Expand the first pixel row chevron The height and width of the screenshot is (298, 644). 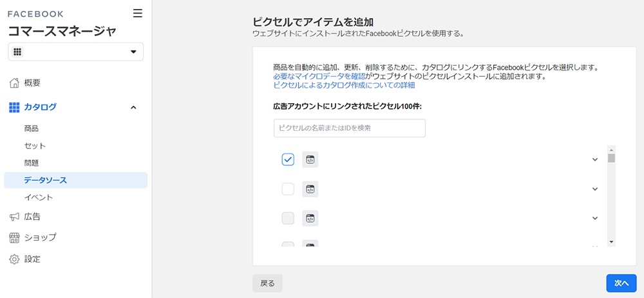tap(594, 160)
